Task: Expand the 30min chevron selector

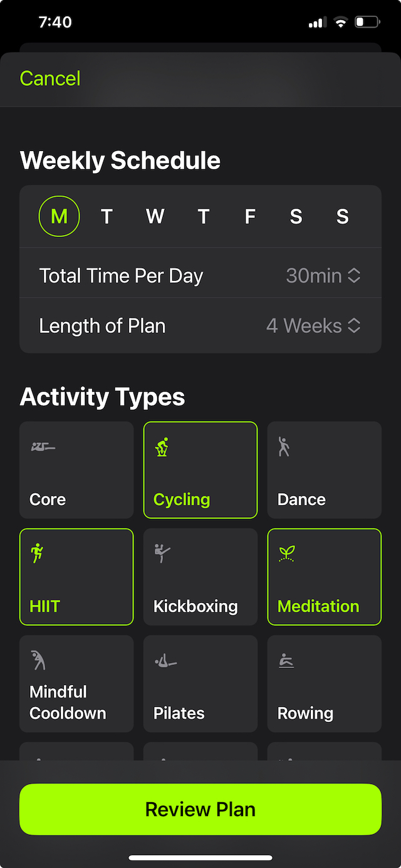Action: (x=354, y=276)
